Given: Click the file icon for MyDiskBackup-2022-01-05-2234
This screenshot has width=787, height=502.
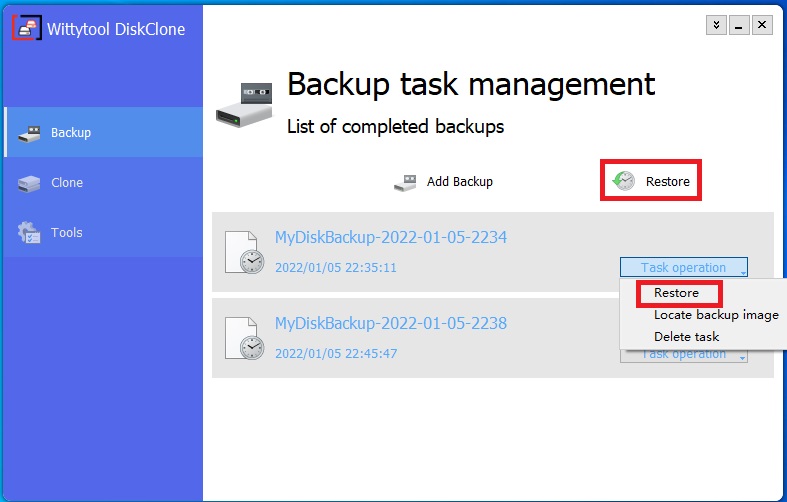Looking at the screenshot, I should (244, 252).
